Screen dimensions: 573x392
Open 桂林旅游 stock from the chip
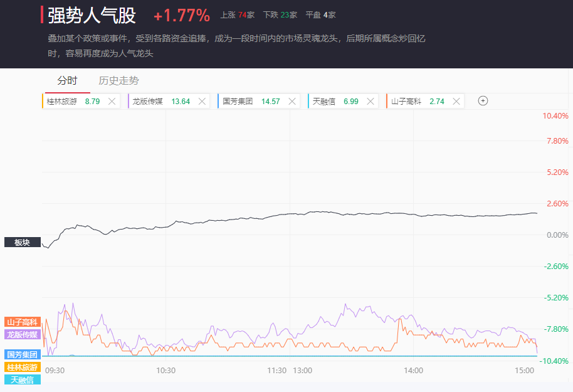tap(62, 101)
